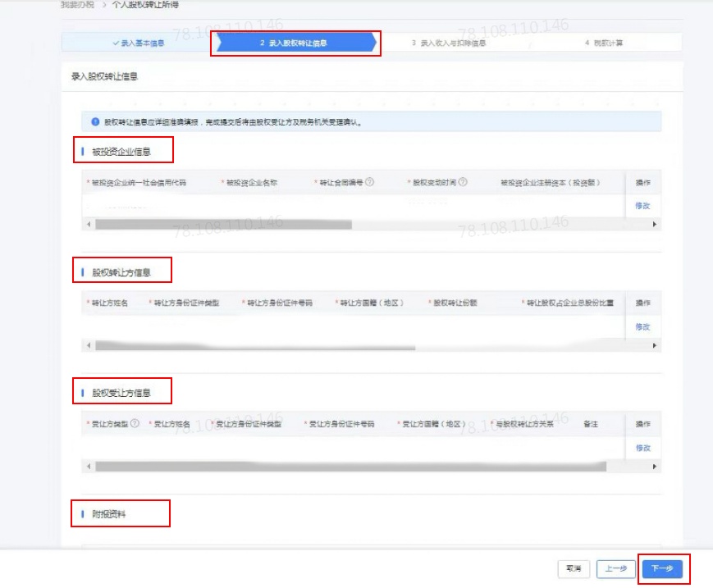Click help icon beside 受让方类型
This screenshot has height=588, width=713.
click(135, 423)
